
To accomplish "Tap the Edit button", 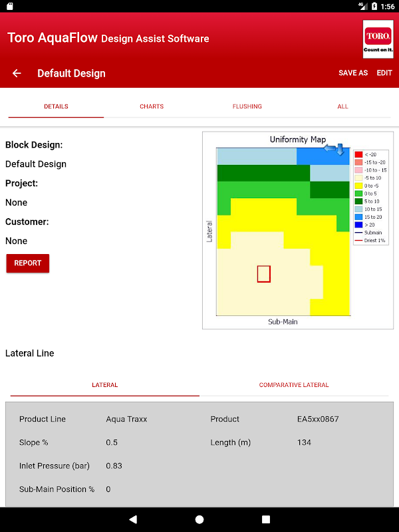I will tap(384, 73).
